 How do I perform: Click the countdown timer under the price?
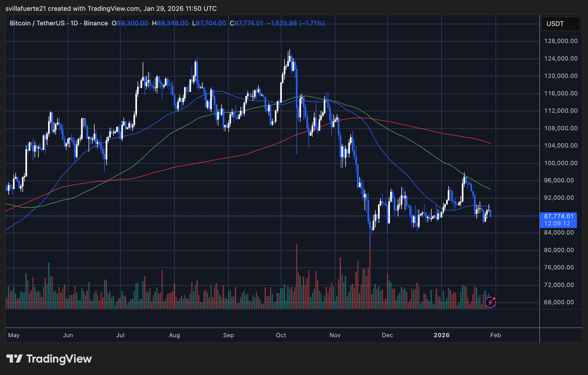click(557, 223)
